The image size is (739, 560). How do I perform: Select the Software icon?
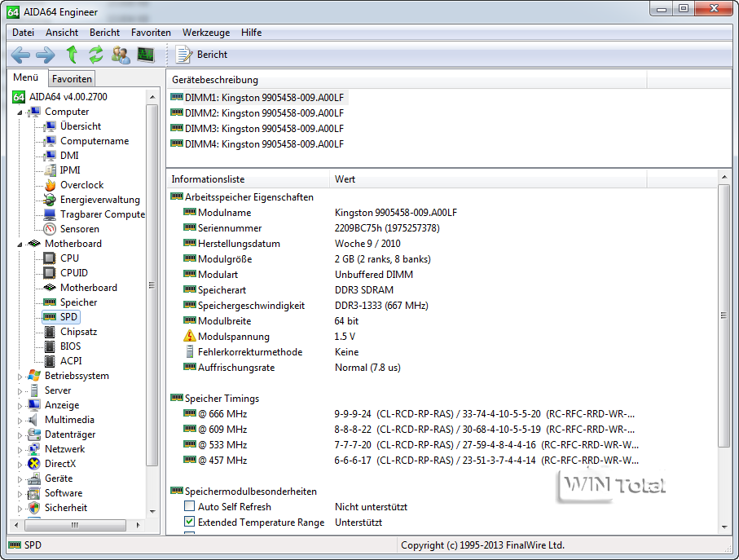tap(34, 493)
